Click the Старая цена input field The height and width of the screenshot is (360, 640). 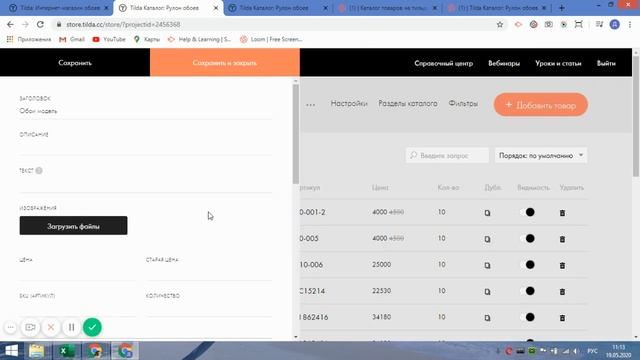click(x=209, y=273)
